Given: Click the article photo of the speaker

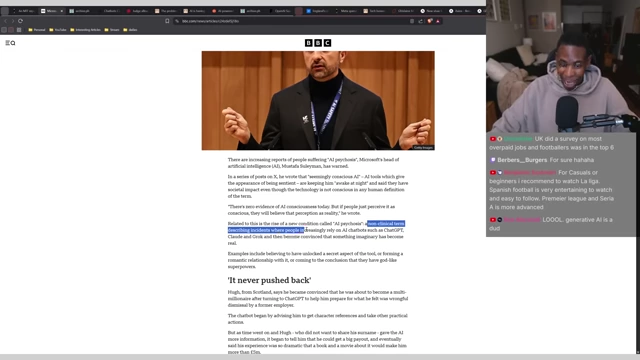Looking at the screenshot, I should [x=318, y=100].
